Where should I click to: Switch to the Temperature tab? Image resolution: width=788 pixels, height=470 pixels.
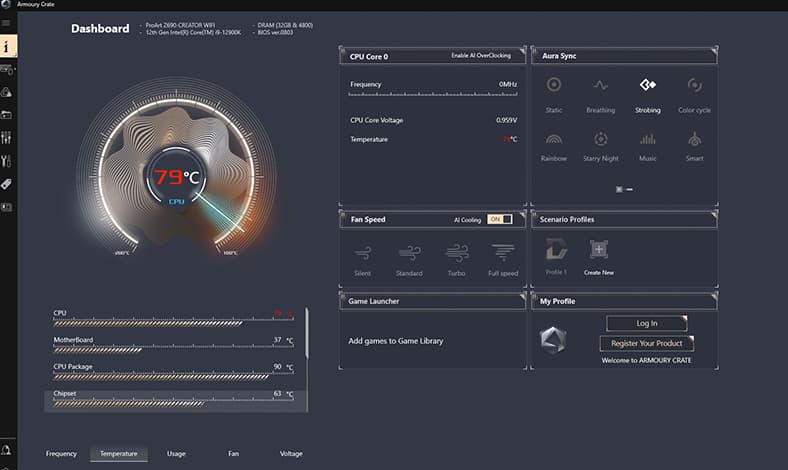coord(119,453)
